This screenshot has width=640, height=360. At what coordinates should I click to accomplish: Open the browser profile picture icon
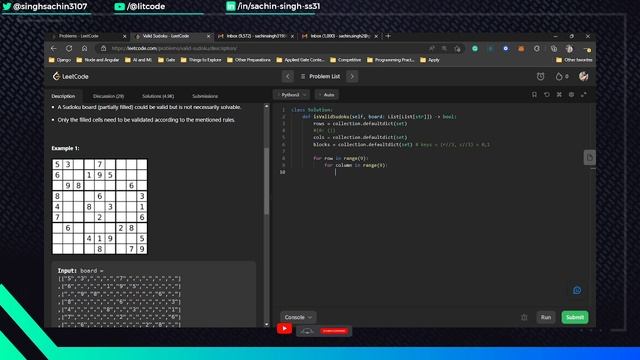pyautogui.click(x=569, y=48)
